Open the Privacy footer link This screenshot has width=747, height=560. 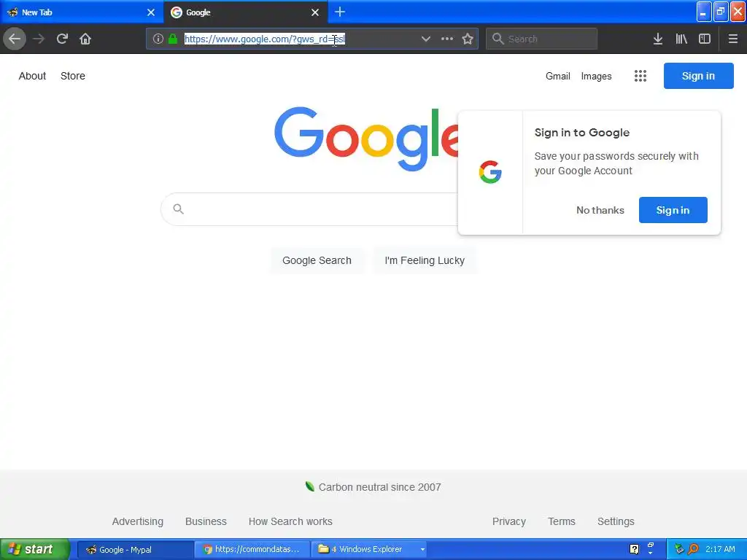508,521
